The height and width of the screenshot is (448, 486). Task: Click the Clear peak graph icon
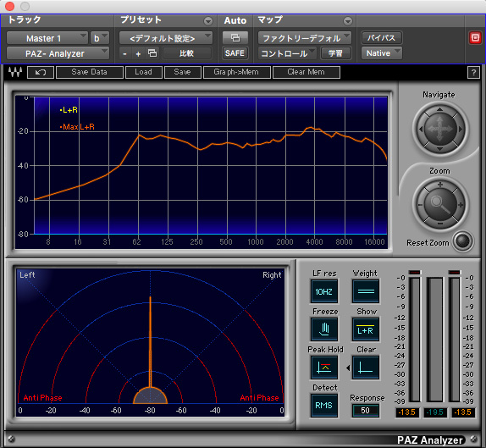point(366,368)
